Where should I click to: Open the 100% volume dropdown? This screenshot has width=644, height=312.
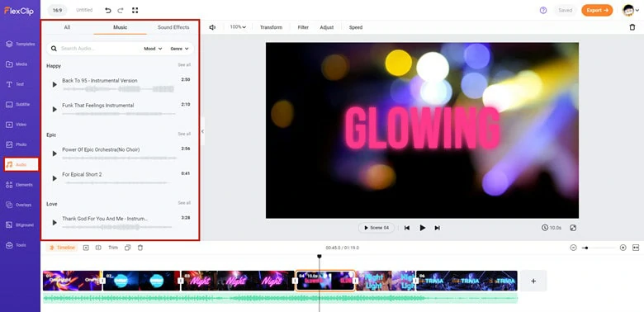pyautogui.click(x=238, y=27)
